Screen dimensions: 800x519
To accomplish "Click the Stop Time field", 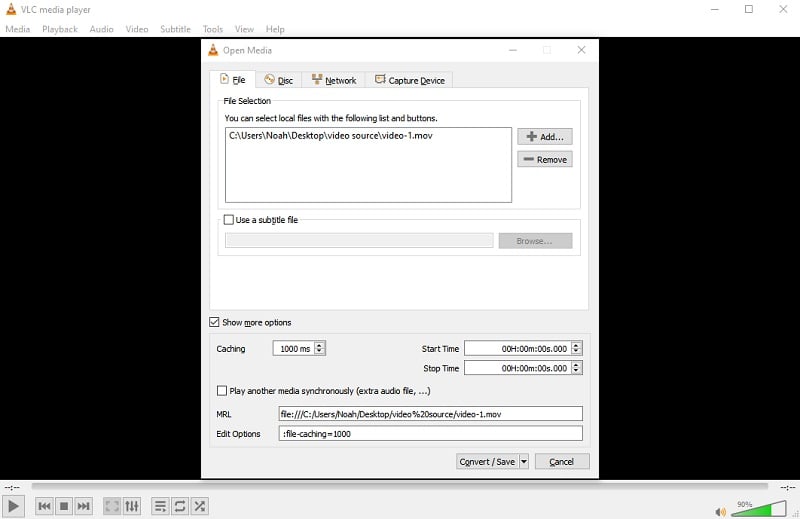I will tap(518, 368).
